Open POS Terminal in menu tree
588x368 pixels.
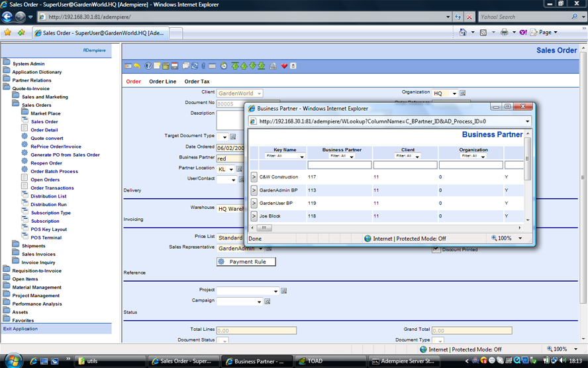(46, 237)
